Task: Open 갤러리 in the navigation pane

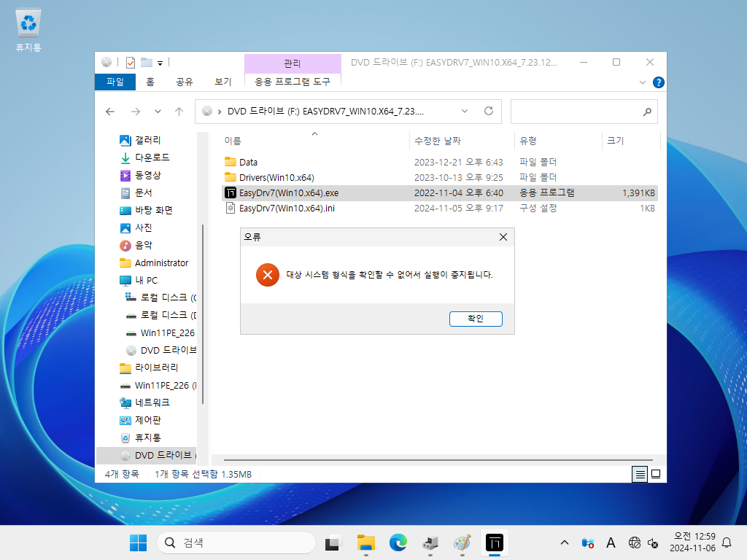Action: [141, 140]
